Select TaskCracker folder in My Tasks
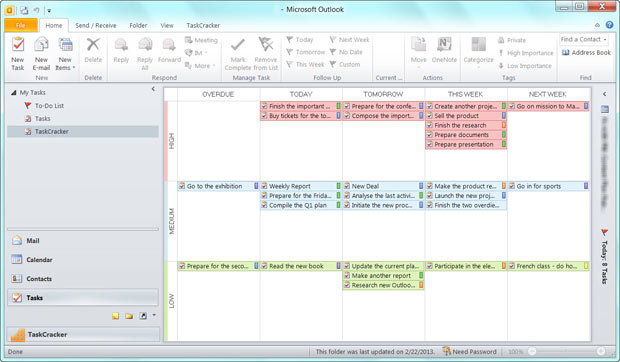This screenshot has height=362, width=620. pos(83,131)
